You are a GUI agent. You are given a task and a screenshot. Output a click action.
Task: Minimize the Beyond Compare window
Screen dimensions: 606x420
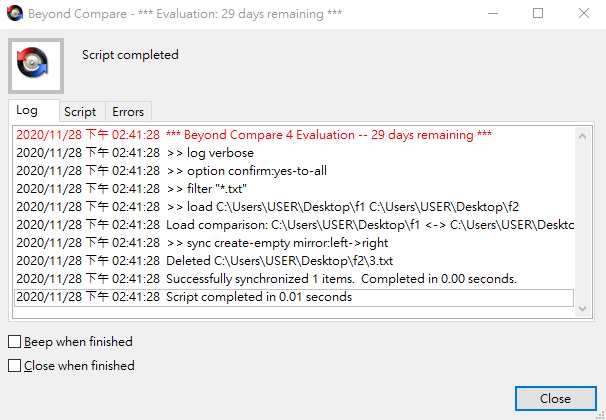pyautogui.click(x=492, y=14)
